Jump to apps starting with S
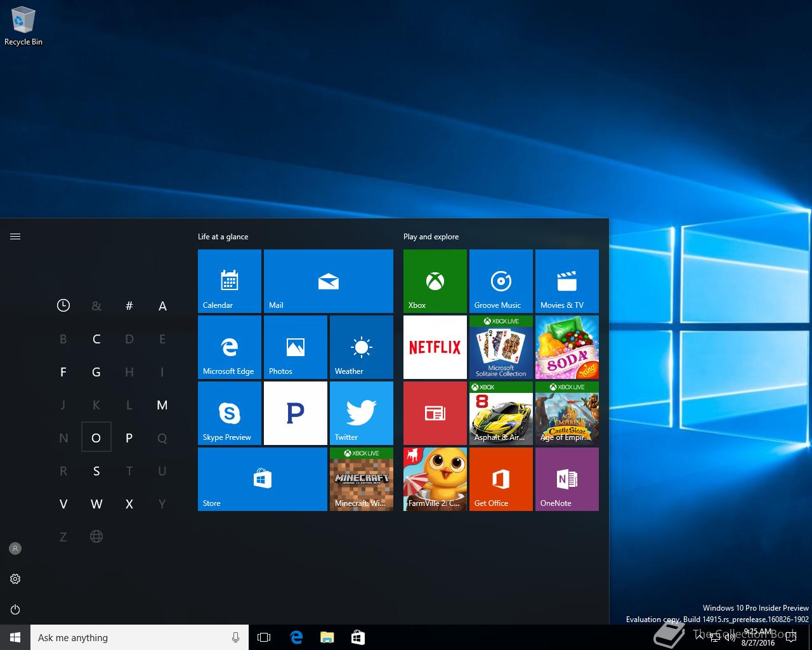Screen dimensions: 812x650 click(96, 471)
